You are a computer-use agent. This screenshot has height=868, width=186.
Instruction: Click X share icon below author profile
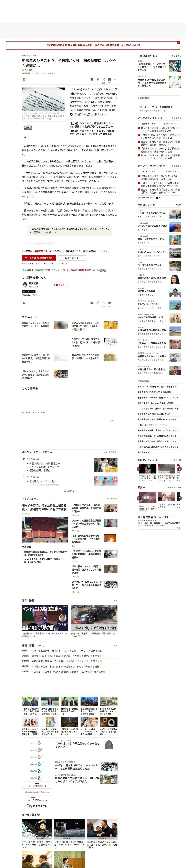pos(104,303)
